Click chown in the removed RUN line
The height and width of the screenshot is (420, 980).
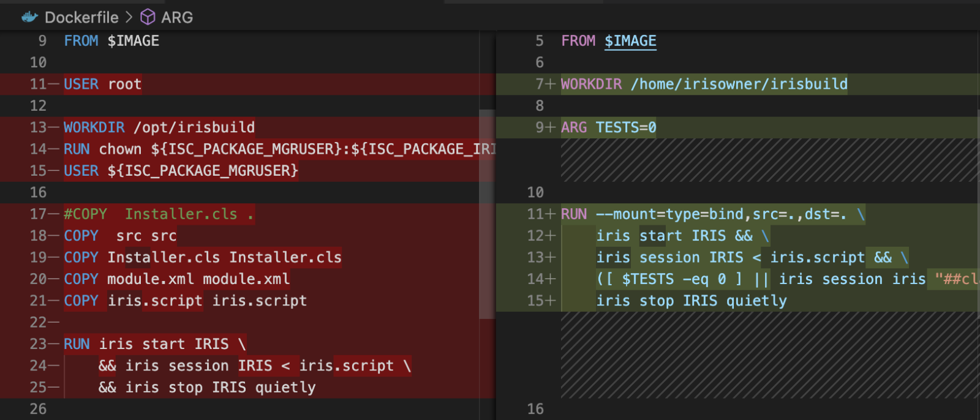point(120,149)
